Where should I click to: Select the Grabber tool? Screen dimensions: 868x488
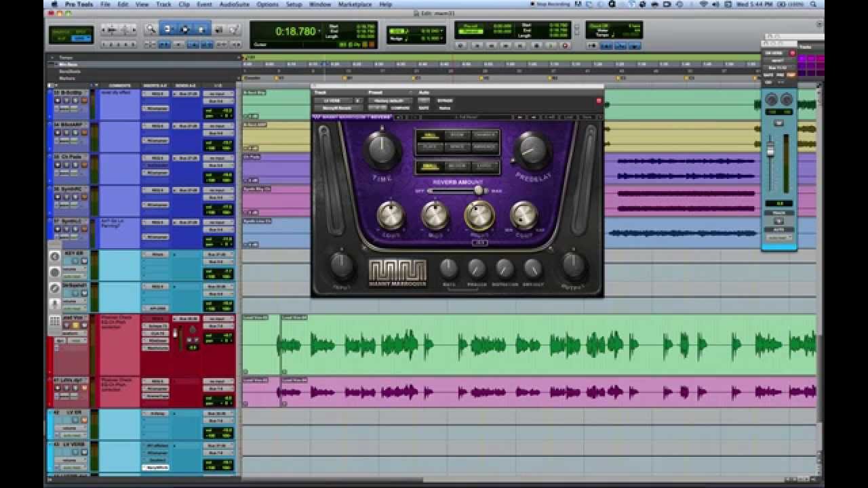click(202, 30)
